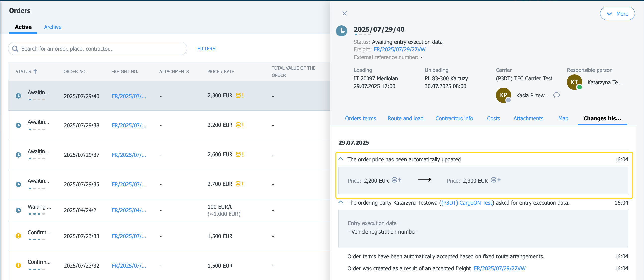Select order number 2025/04/24/2
This screenshot has width=644, height=280.
(x=80, y=210)
